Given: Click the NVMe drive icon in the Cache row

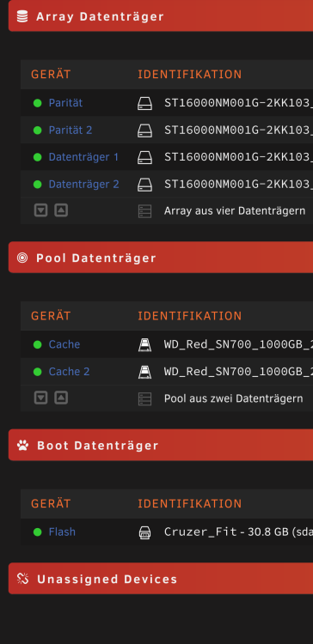Looking at the screenshot, I should tap(144, 345).
